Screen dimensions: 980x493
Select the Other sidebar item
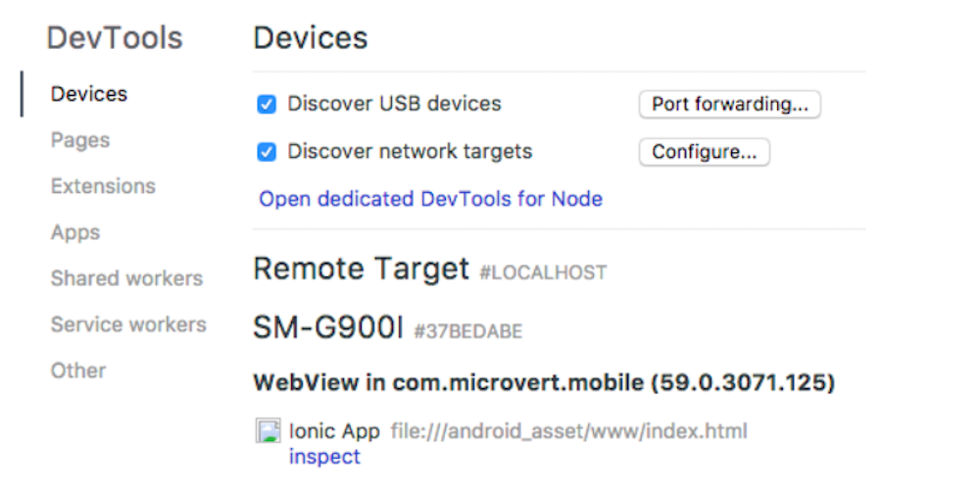pyautogui.click(x=78, y=370)
